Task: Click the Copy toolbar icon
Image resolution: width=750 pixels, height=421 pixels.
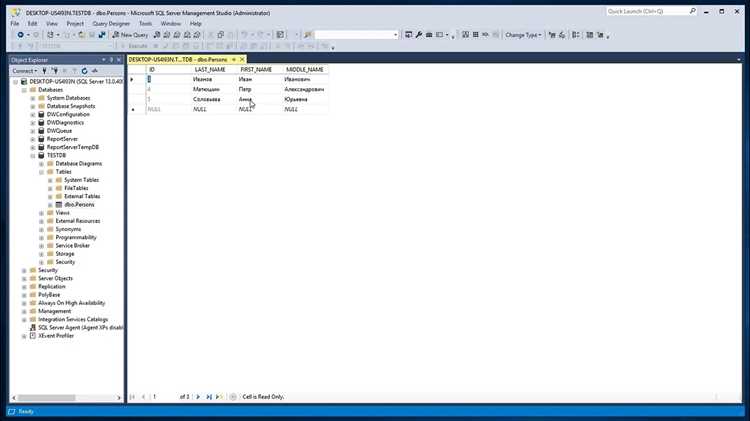Action: coord(221,35)
